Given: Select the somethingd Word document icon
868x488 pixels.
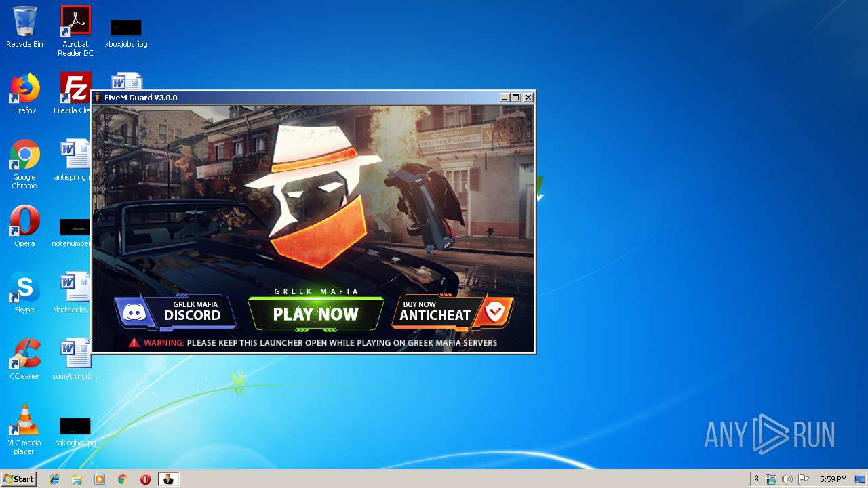Looking at the screenshot, I should 75,359.
